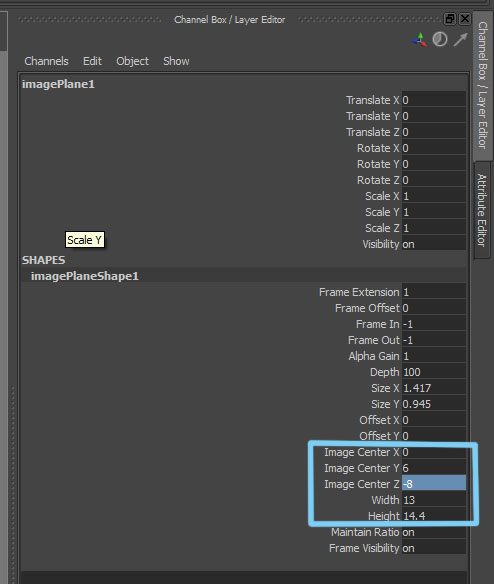Toggle Maintain Ratio on value
Screen dimensions: 494x584
(x=434, y=532)
